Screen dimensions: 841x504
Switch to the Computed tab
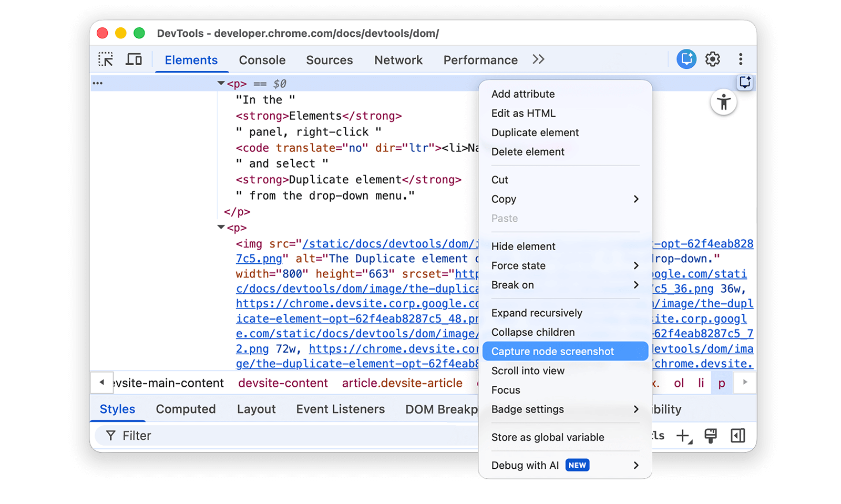(x=186, y=409)
